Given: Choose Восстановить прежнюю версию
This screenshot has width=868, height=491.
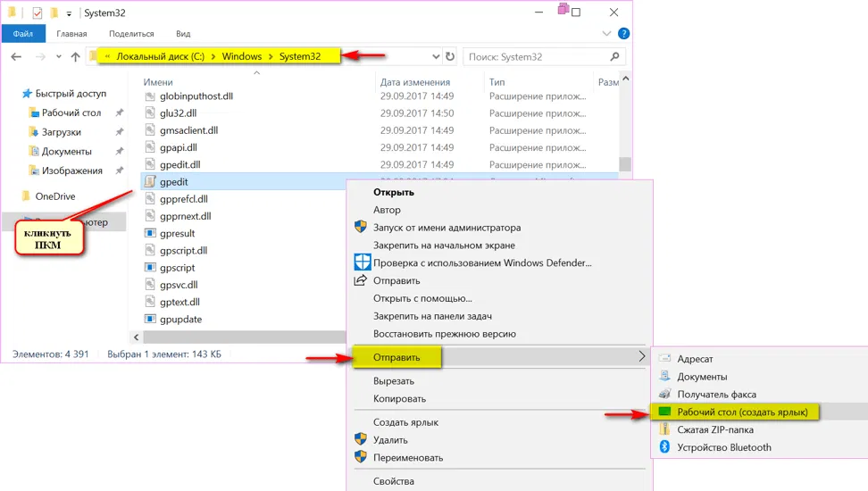Looking at the screenshot, I should click(445, 334).
